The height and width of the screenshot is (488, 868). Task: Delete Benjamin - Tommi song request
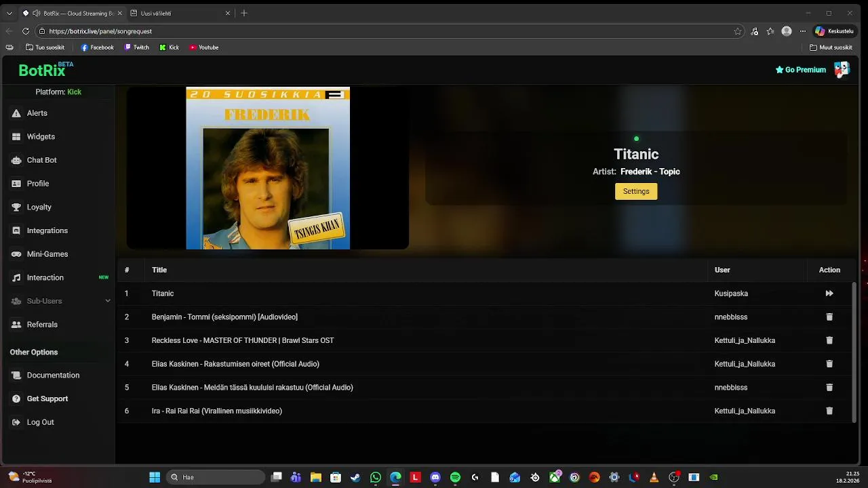[x=829, y=317]
